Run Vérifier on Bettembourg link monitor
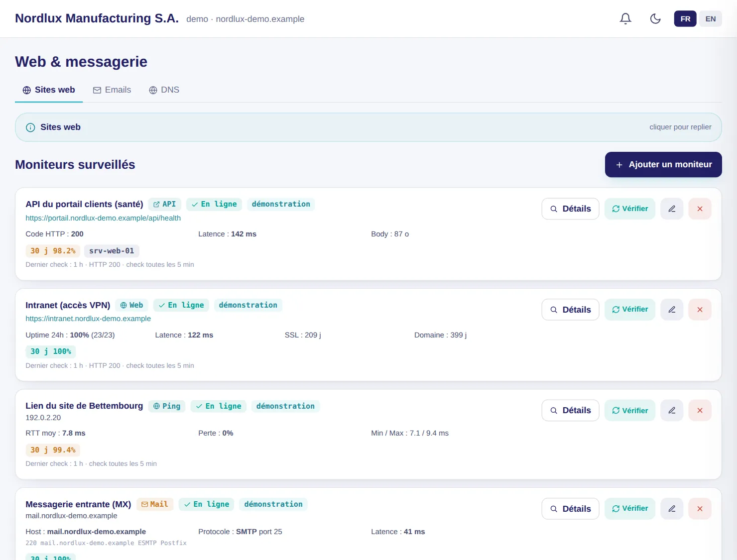 [630, 410]
